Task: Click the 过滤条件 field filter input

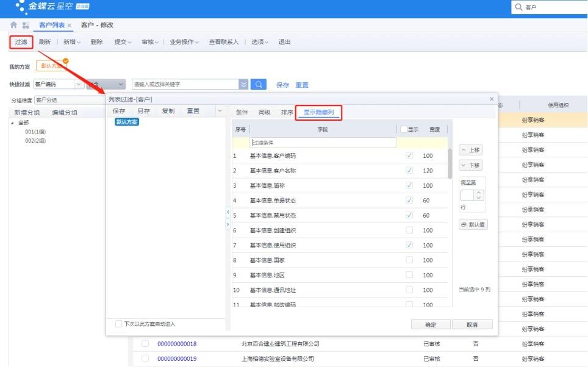Action: [323, 143]
